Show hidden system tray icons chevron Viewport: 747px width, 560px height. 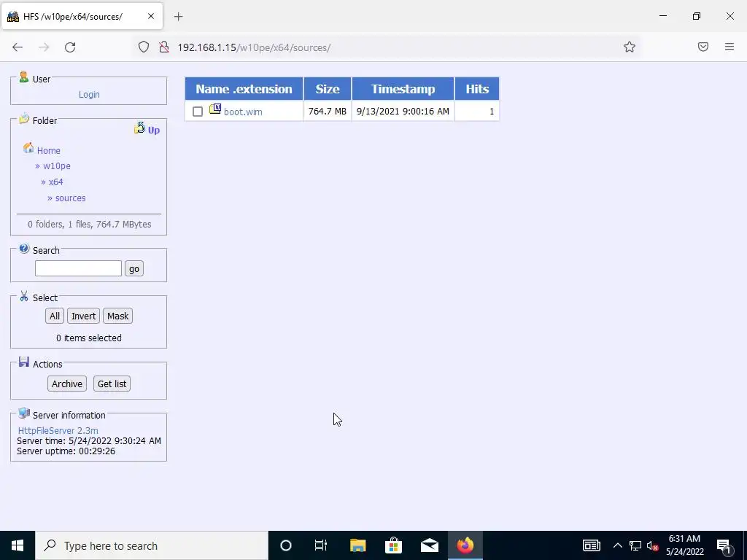[x=617, y=545]
